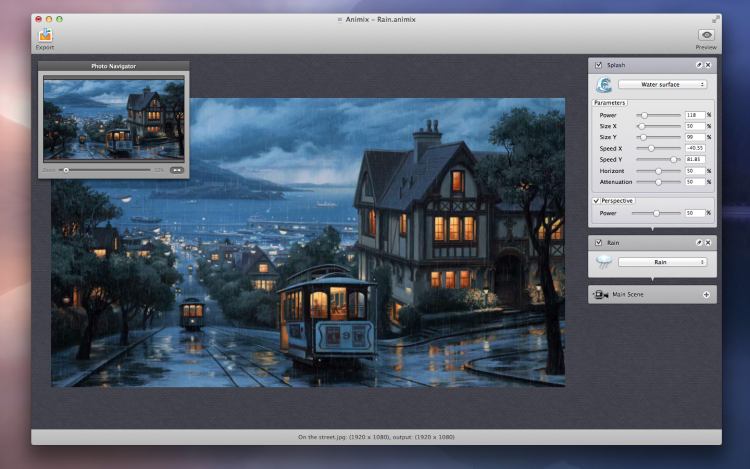Click the Photo Navigator thumbnail
This screenshot has height=469, width=750.
coord(114,120)
